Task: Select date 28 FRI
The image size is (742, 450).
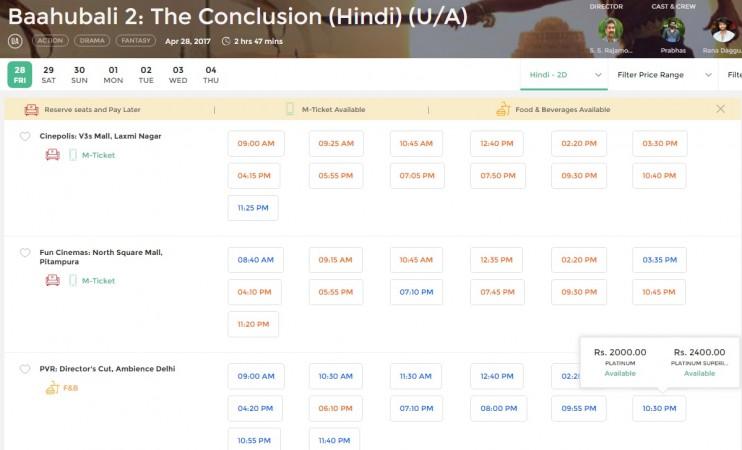Action: pyautogui.click(x=20, y=75)
